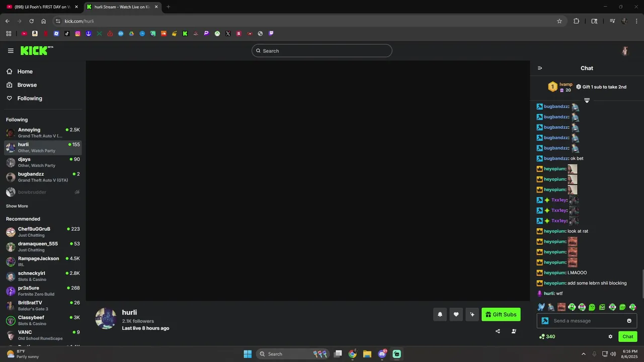Screen dimensions: 644x362
Task: Share the stream with the share icon
Action: (x=498, y=331)
